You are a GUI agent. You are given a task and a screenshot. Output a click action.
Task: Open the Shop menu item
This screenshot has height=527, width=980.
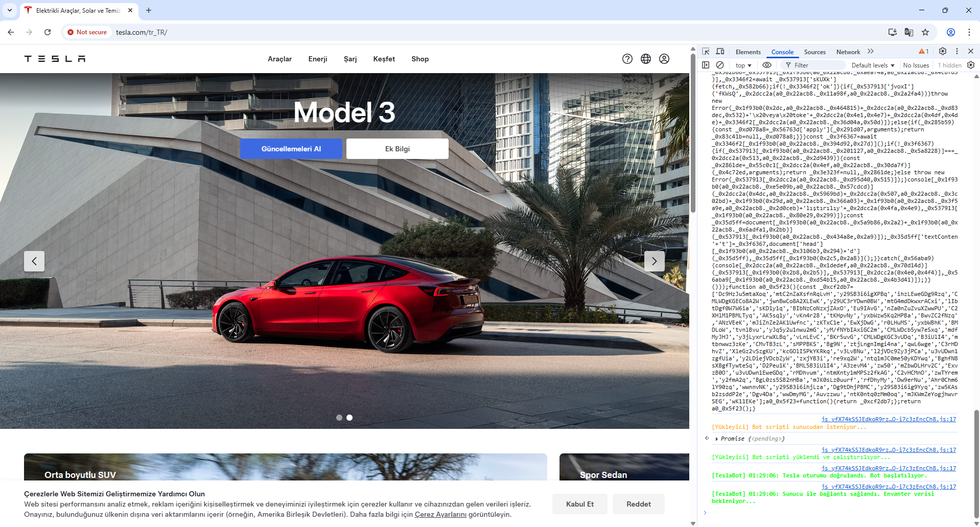(x=420, y=59)
